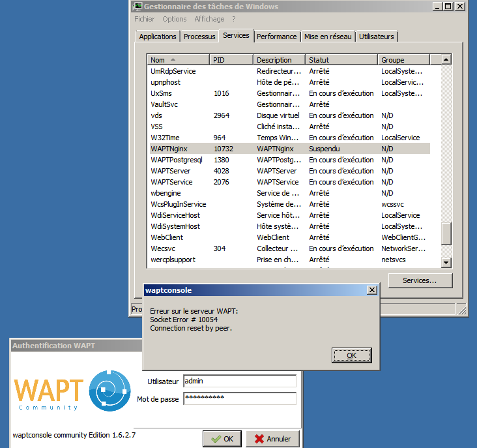Viewport: 477px width, 448px height.
Task: Select the wercplsupport service row
Action: [289, 260]
